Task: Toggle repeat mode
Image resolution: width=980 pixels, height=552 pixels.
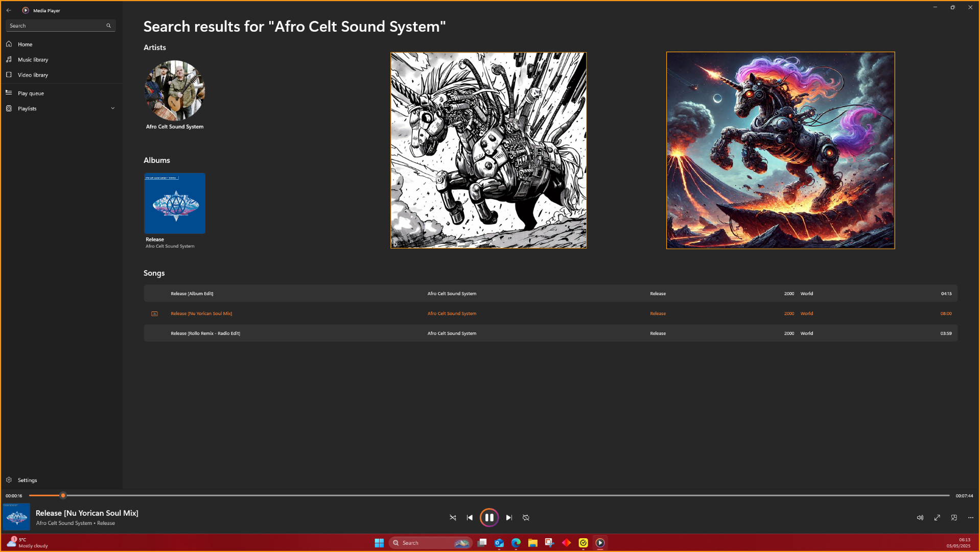Action: [x=526, y=517]
